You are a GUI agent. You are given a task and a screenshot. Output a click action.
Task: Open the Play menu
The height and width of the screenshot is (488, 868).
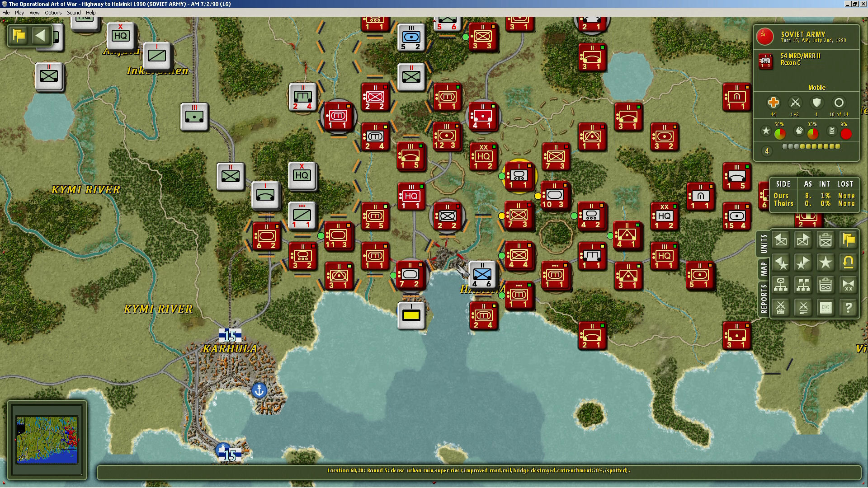click(19, 13)
